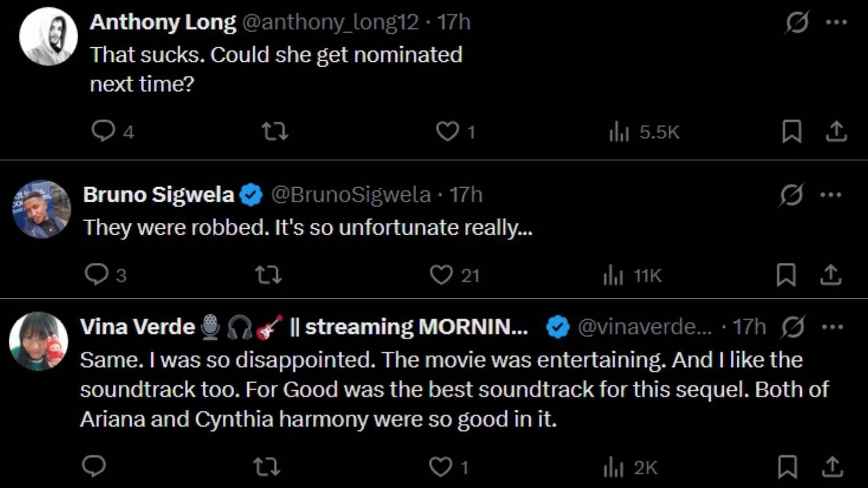The height and width of the screenshot is (488, 868).
Task: Click Grok icon on Anthony Long's tweet
Action: (797, 22)
